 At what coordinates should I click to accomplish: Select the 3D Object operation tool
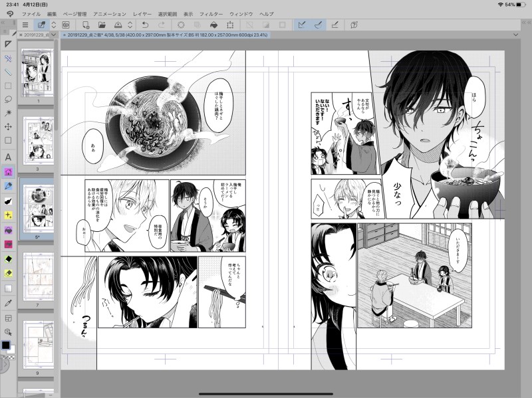coord(8,332)
